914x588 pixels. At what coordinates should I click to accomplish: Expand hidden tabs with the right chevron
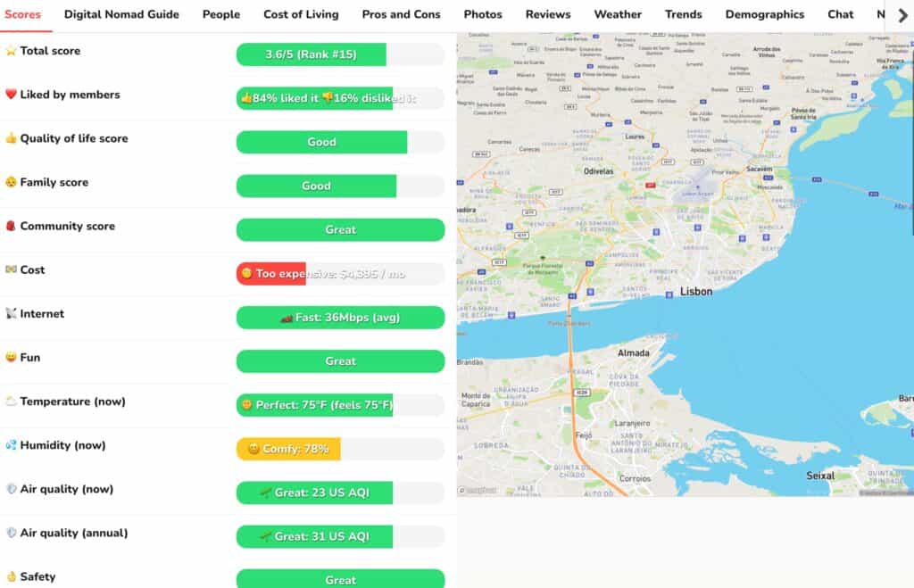[x=903, y=14]
